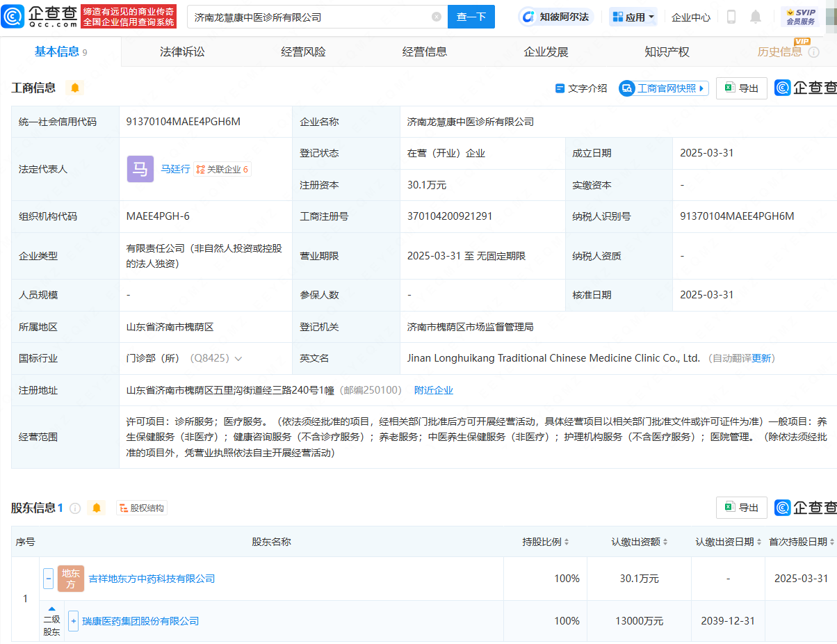Viewport: 837px width, 644px height.
Task: Switch to 经营信息 tab
Action: [425, 52]
